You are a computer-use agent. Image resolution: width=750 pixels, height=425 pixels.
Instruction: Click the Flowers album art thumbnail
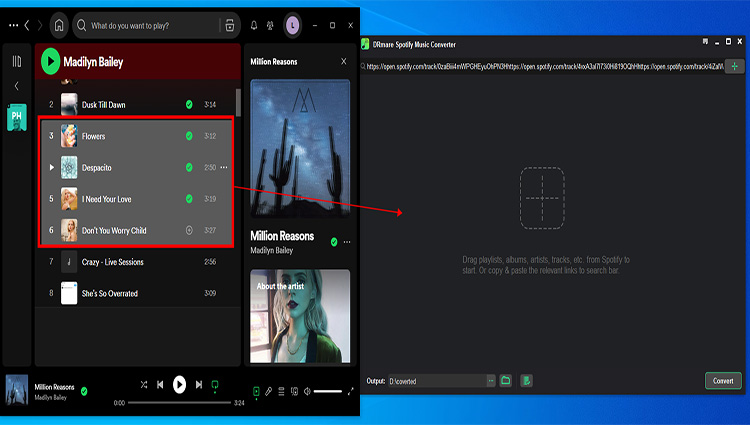[69, 136]
